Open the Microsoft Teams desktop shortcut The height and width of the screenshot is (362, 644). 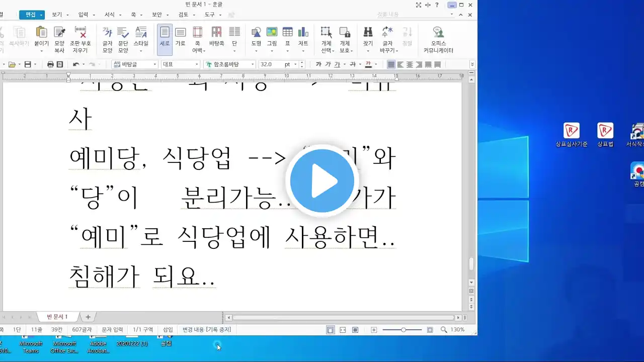tap(31, 345)
